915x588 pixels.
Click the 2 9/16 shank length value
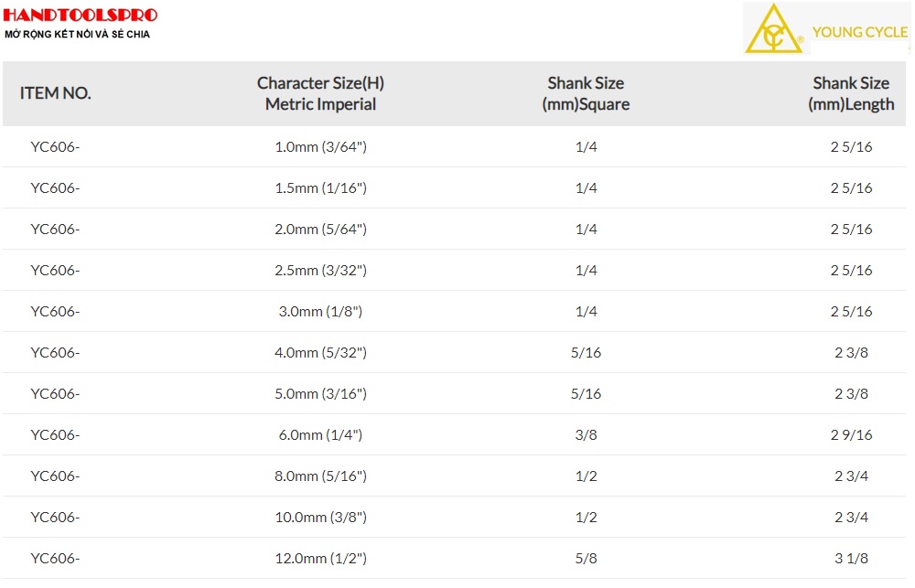click(x=851, y=434)
